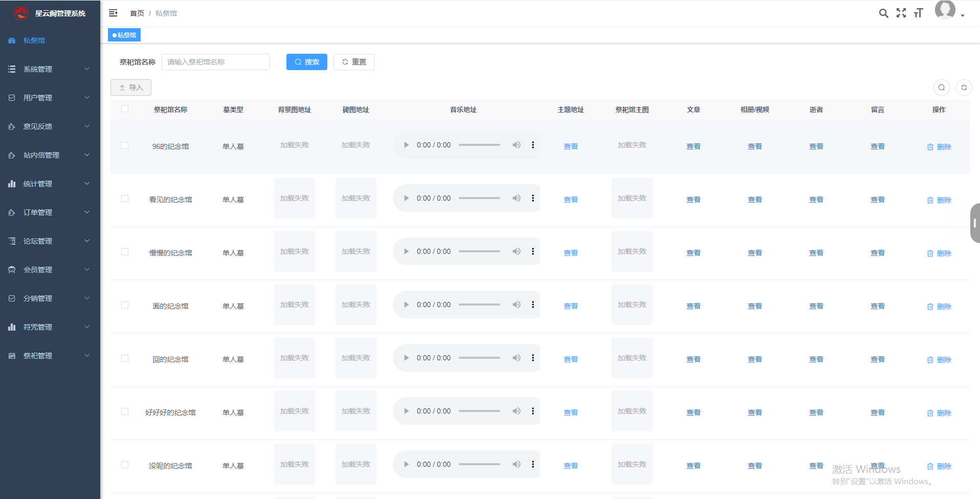Mute audio in the 96的纪念馆 row
The height and width of the screenshot is (499, 980).
[x=517, y=145]
